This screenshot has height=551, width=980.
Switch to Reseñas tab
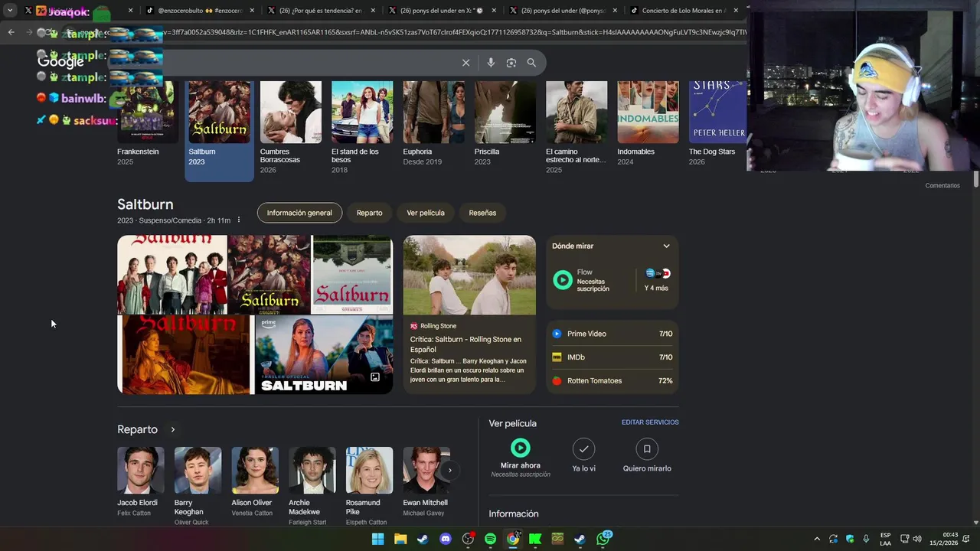(x=482, y=213)
